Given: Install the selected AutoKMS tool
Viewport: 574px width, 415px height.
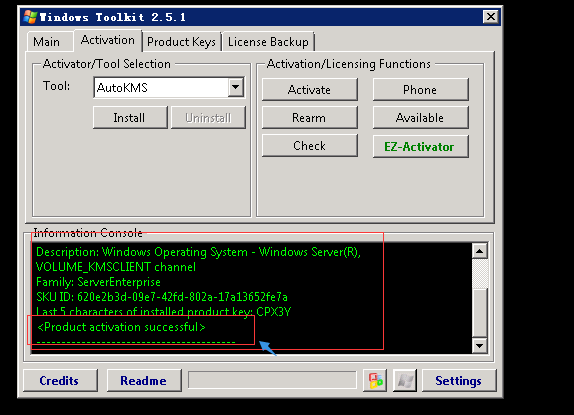Looking at the screenshot, I should (x=130, y=118).
